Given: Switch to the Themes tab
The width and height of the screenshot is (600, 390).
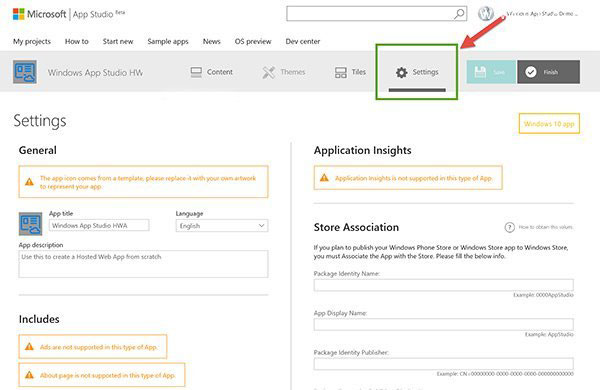Looking at the screenshot, I should [x=284, y=72].
